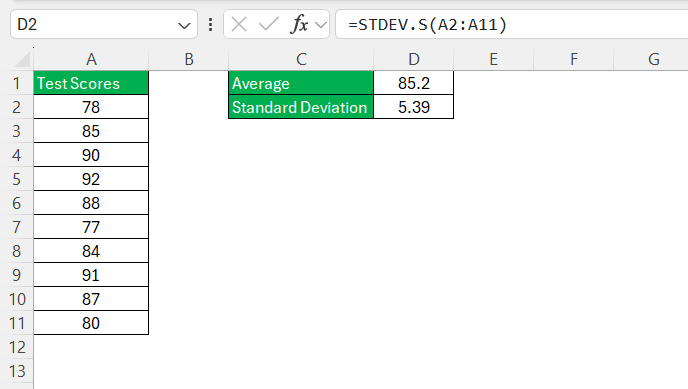Screen dimensions: 688x389
Task: Click the Standard Deviation label cell
Action: click(x=301, y=107)
